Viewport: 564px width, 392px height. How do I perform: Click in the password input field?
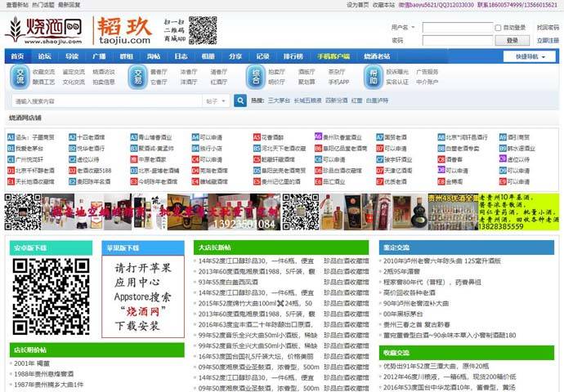458,40
